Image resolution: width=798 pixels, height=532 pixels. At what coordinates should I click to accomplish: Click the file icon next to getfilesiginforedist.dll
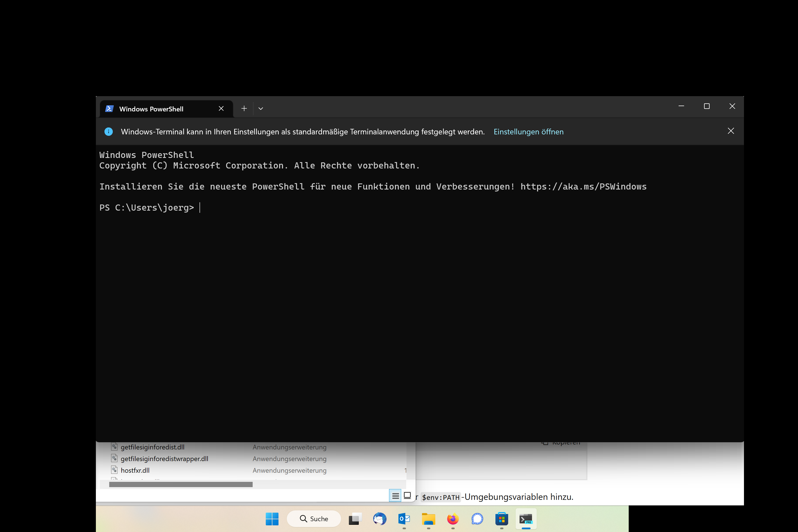[x=114, y=447]
